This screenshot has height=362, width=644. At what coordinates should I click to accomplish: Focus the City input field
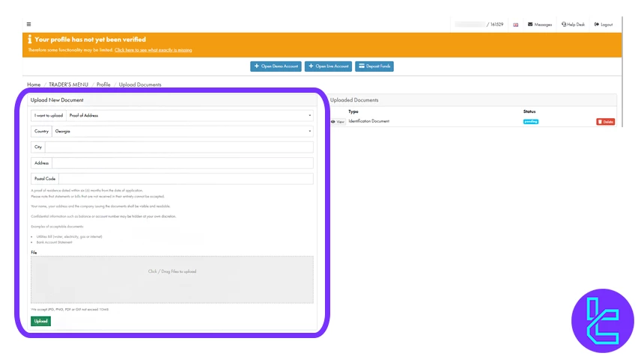point(179,147)
